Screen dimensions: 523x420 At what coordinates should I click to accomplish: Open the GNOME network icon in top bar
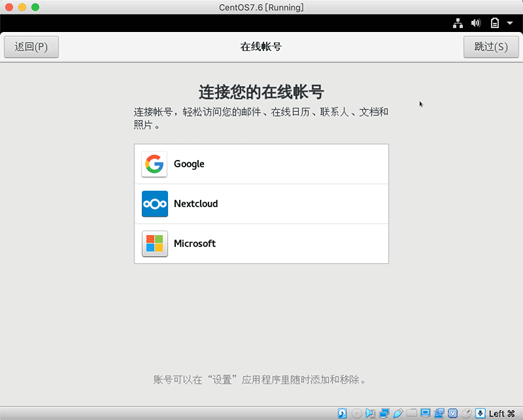coord(458,22)
